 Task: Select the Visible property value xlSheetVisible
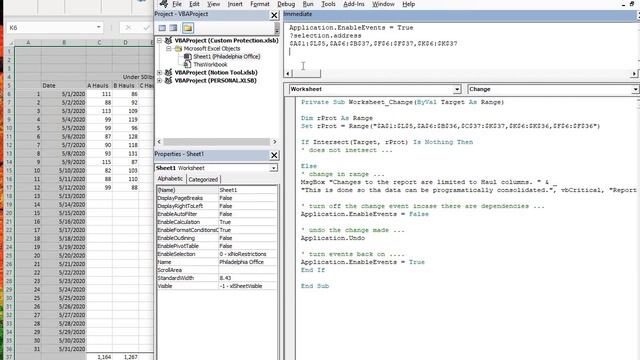click(x=247, y=286)
